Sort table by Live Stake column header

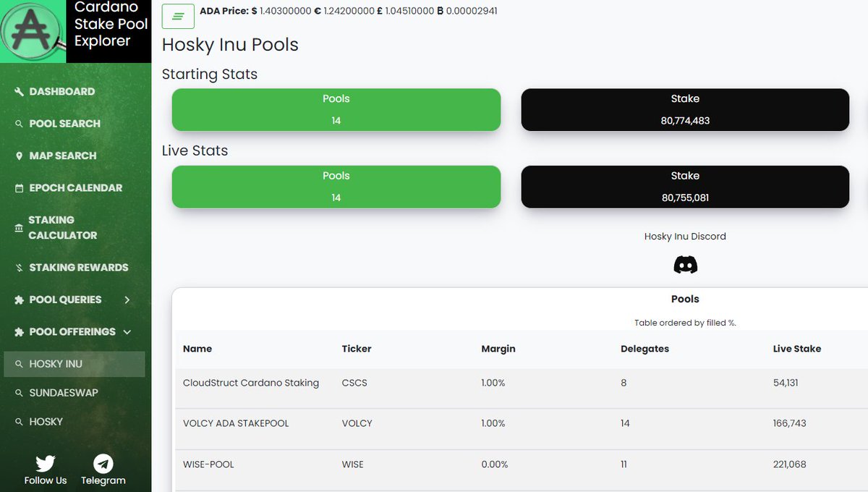(x=797, y=349)
